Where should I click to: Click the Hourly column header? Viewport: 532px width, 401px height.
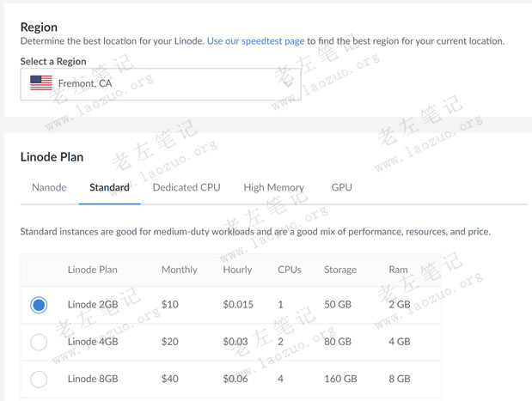237,270
